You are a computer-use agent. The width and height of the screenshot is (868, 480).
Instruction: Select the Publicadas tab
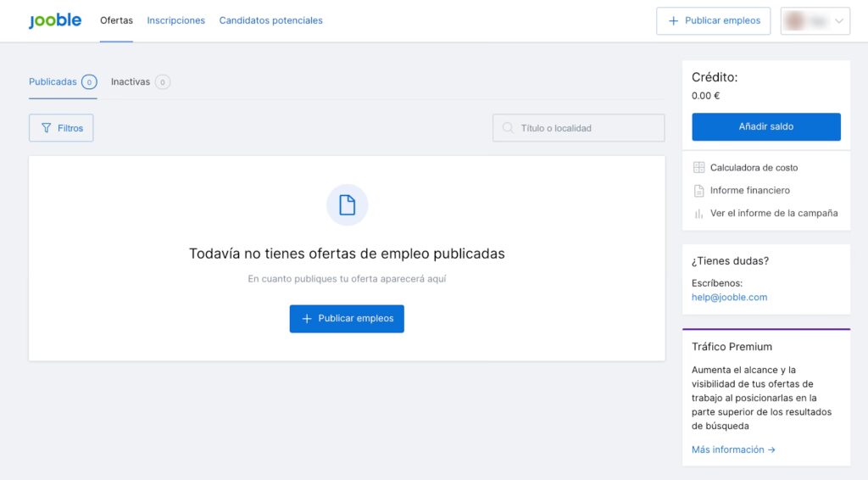[x=53, y=82]
